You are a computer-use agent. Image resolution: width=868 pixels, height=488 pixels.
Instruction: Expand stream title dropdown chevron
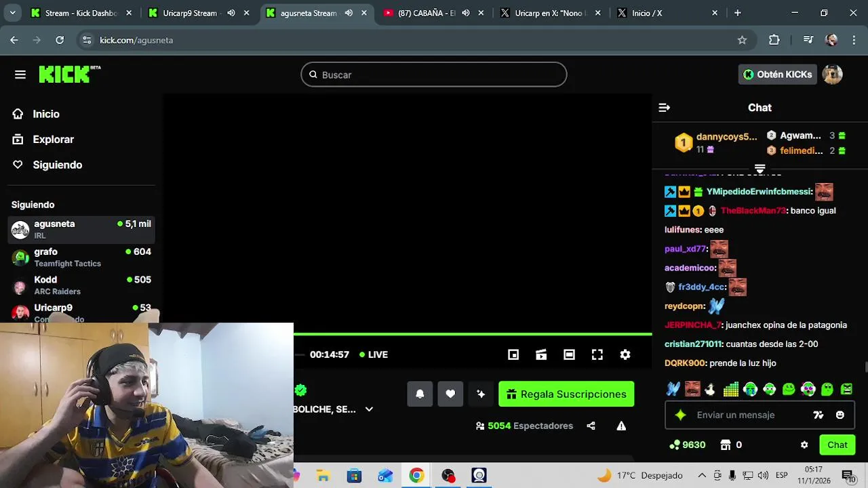(369, 409)
